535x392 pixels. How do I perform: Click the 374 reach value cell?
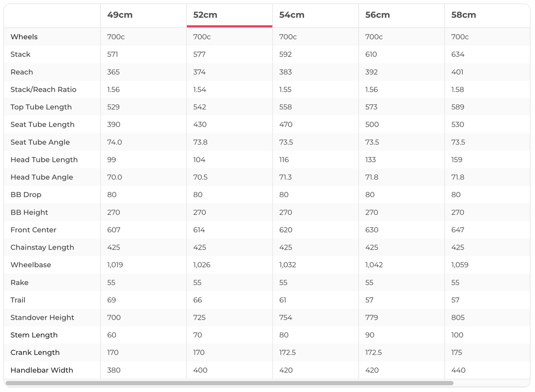[x=200, y=72]
